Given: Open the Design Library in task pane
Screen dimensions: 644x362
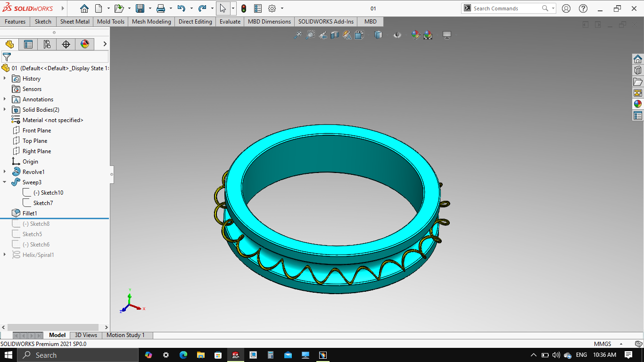Looking at the screenshot, I should pos(638,70).
